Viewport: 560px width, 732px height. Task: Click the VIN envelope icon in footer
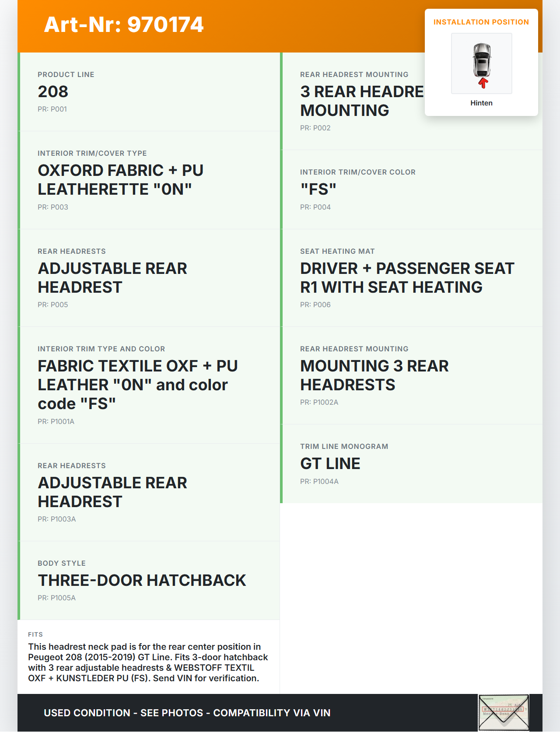(x=504, y=712)
